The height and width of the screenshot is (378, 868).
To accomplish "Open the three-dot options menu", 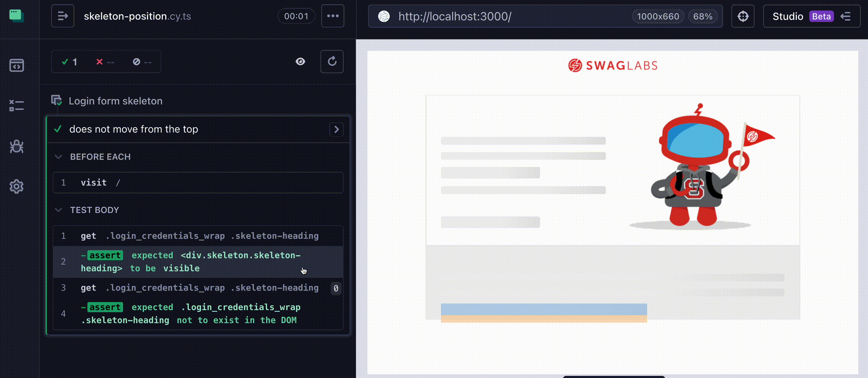I will point(332,16).
